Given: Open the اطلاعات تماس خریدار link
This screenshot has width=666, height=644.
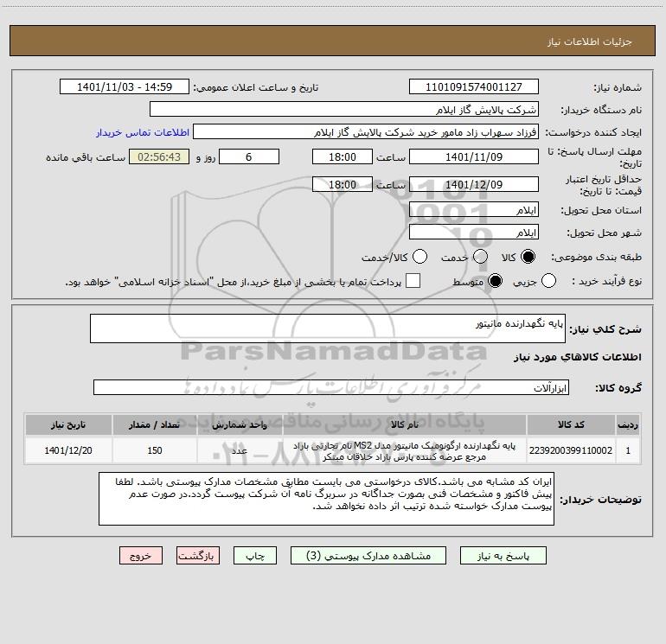Looking at the screenshot, I should 143,132.
